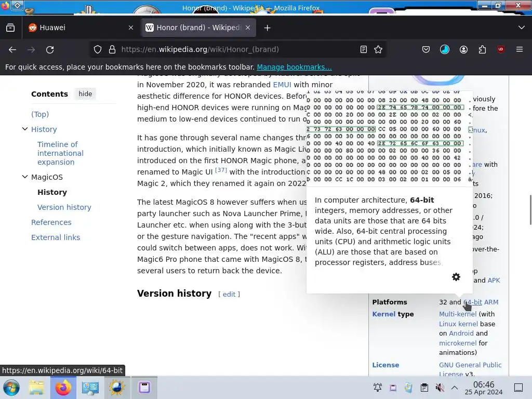Close the Honor (brand) Wikipedia tab
This screenshot has width=532, height=399.
[x=248, y=28]
